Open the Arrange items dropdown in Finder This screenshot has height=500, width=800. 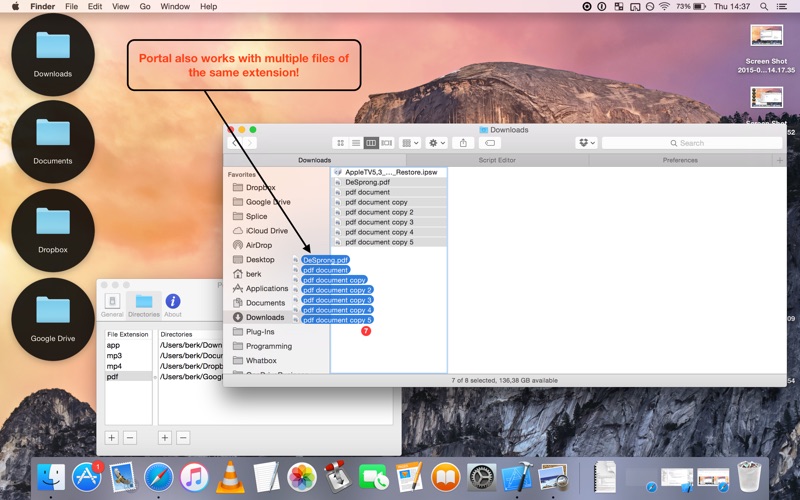pyautogui.click(x=410, y=143)
